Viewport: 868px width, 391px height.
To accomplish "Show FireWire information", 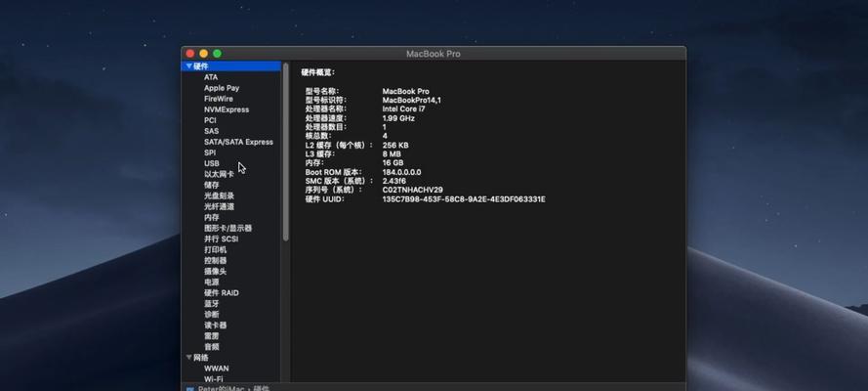I will [x=219, y=99].
